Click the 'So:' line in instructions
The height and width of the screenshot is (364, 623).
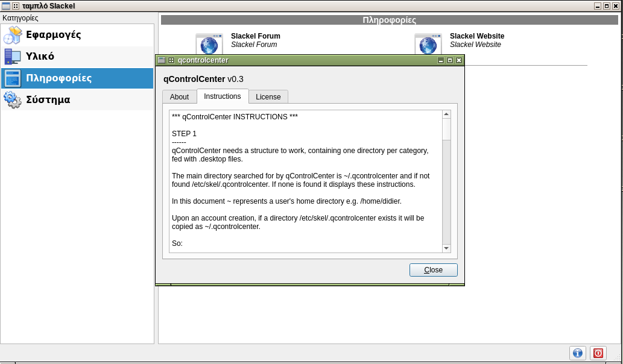click(x=177, y=243)
